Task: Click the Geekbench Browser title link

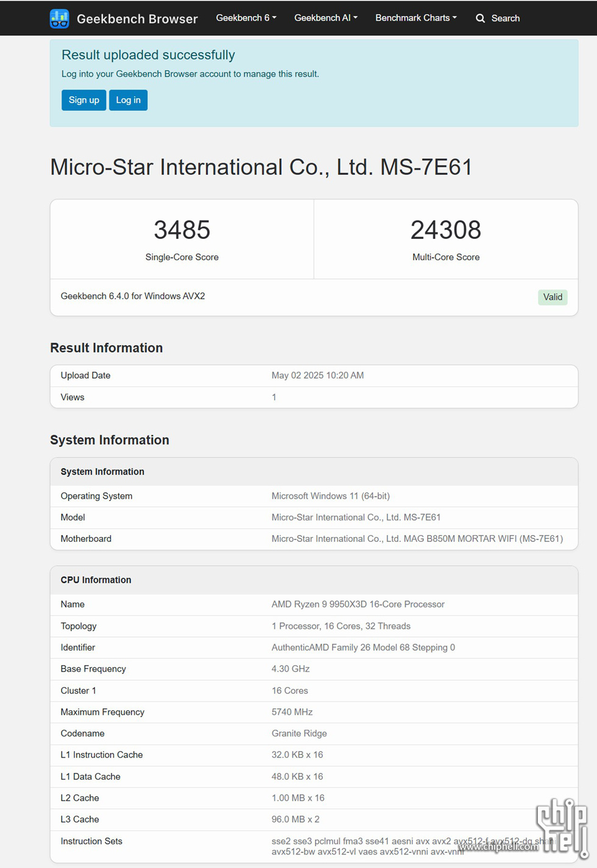Action: [137, 19]
